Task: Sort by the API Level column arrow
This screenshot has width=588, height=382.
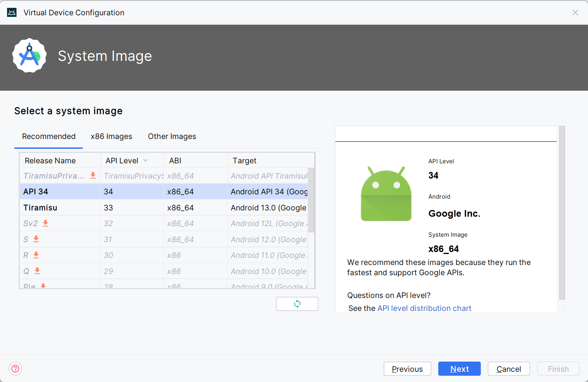Action: [x=146, y=161]
